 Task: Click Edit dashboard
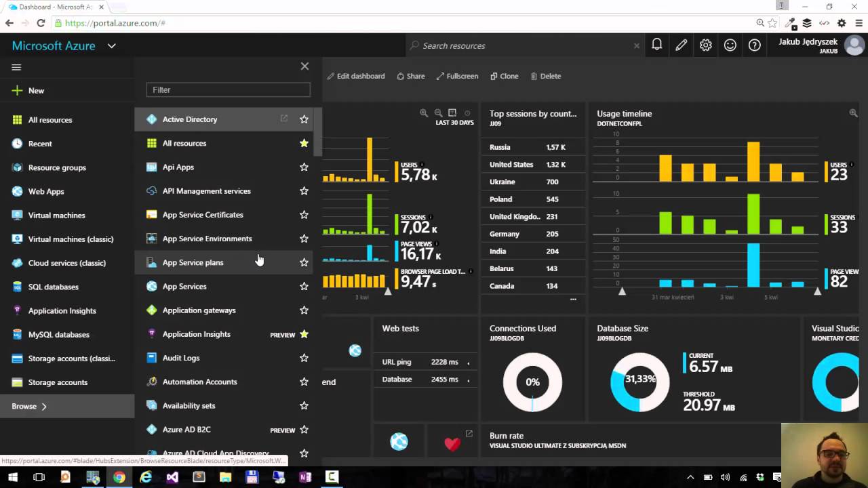(356, 76)
